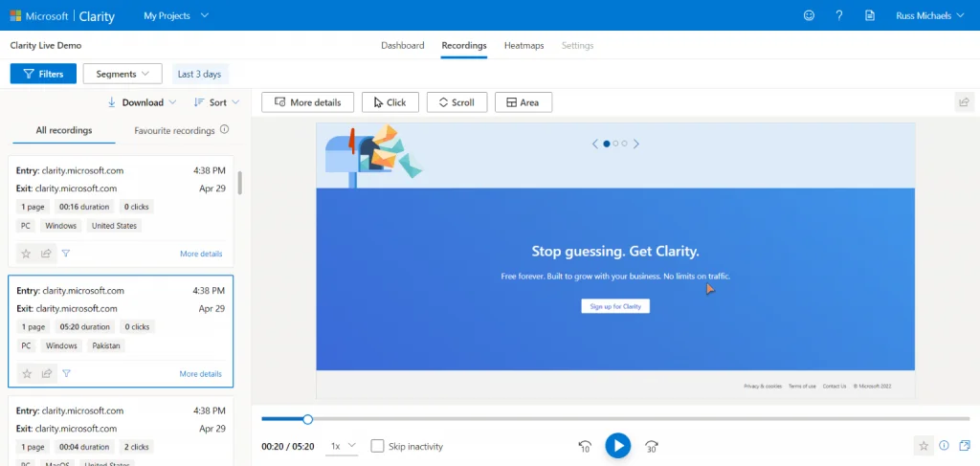Screen dimensions: 980x466
Task: Show the All recordings tab
Action: 64,130
